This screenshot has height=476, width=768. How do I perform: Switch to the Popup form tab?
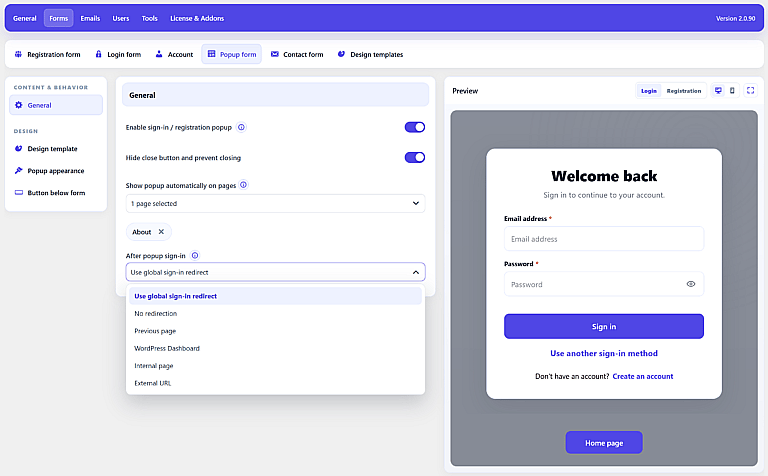[x=232, y=54]
